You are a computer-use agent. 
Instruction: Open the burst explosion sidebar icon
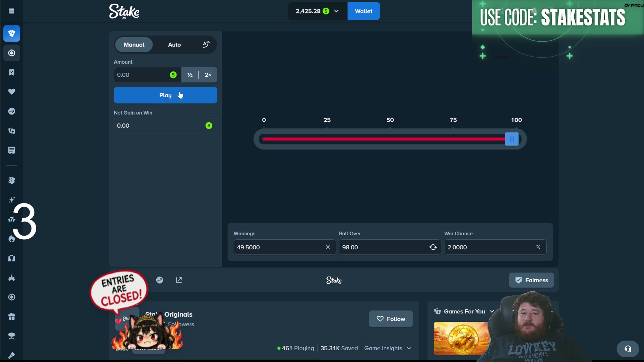point(12,278)
